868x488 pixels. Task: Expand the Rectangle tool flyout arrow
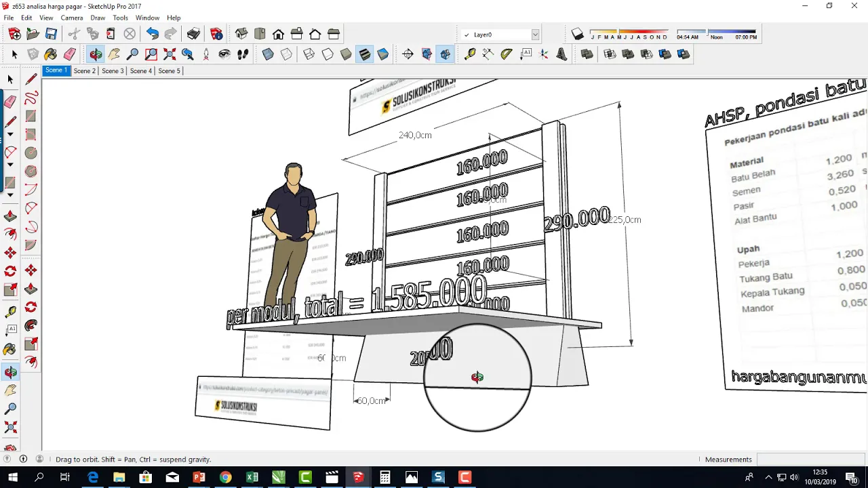click(10, 195)
